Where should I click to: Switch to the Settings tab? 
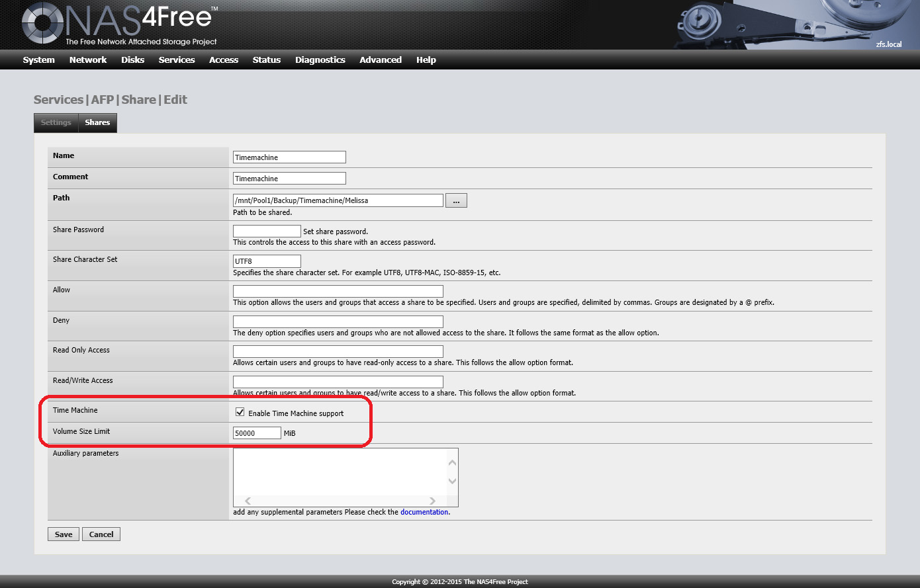click(56, 122)
